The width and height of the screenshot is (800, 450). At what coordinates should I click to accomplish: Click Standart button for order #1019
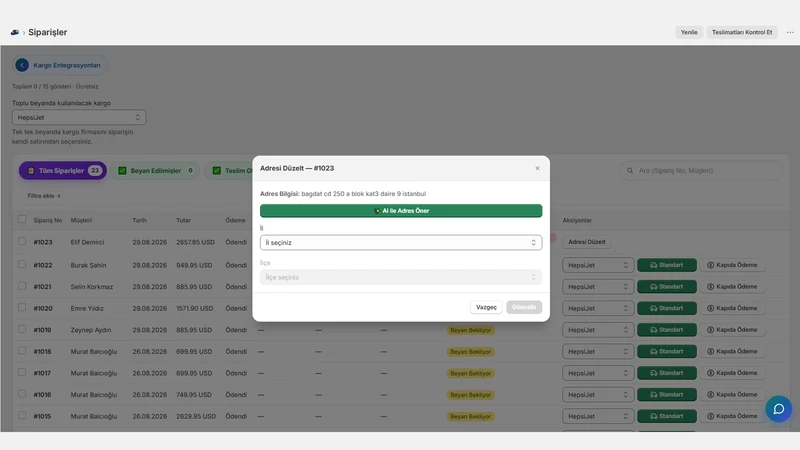point(666,330)
